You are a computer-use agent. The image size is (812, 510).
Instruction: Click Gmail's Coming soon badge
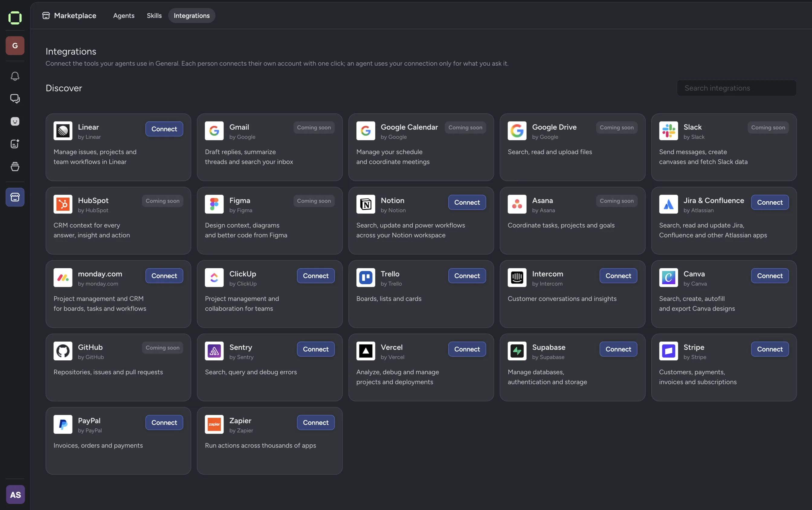(x=314, y=128)
